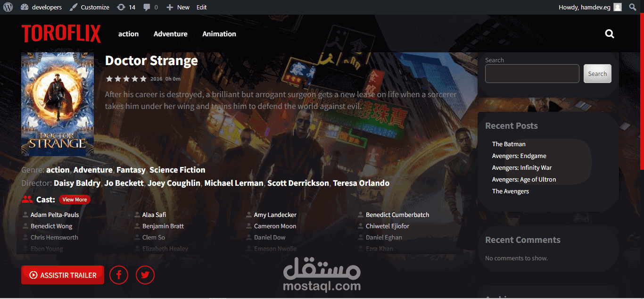Open Avengers: Age of Ultron post
The width and height of the screenshot is (644, 299).
(524, 180)
